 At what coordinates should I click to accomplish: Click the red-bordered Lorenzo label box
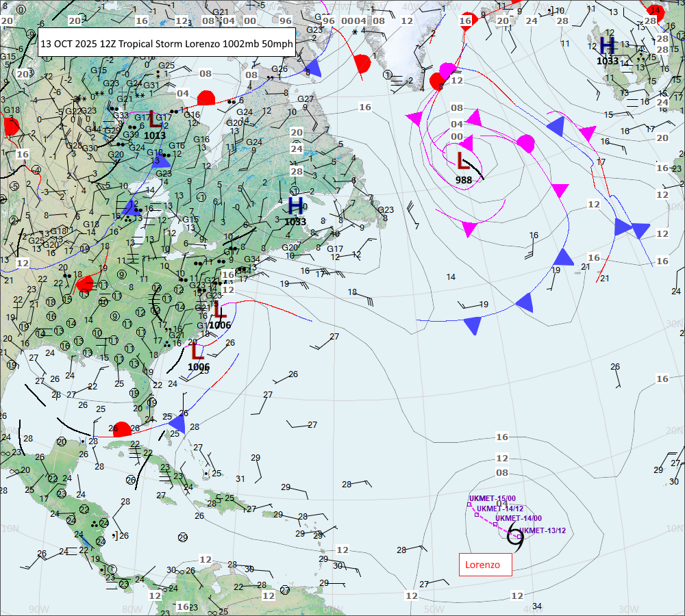485,565
